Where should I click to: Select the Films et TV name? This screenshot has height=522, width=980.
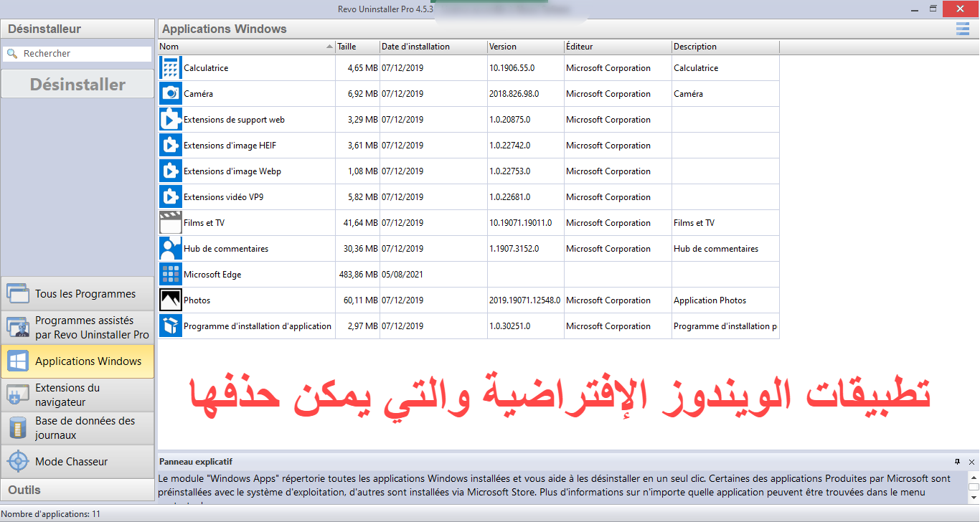[204, 223]
